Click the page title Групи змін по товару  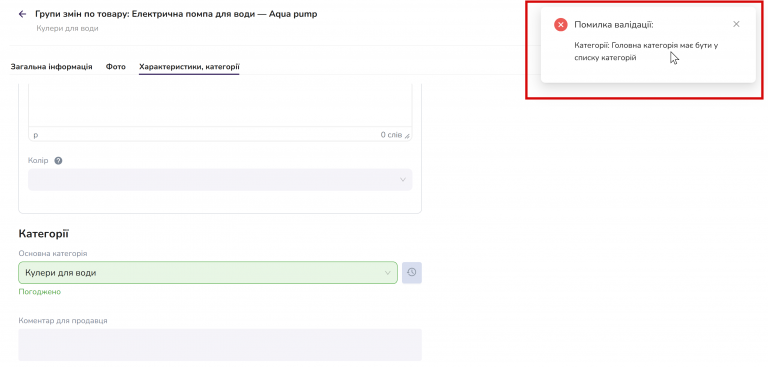(x=176, y=14)
